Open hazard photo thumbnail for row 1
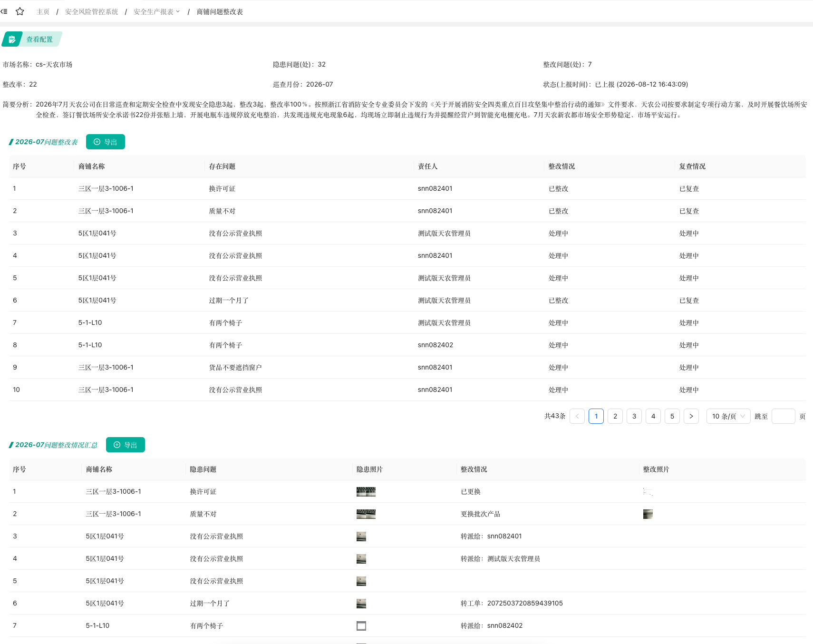This screenshot has height=644, width=813. (x=366, y=492)
